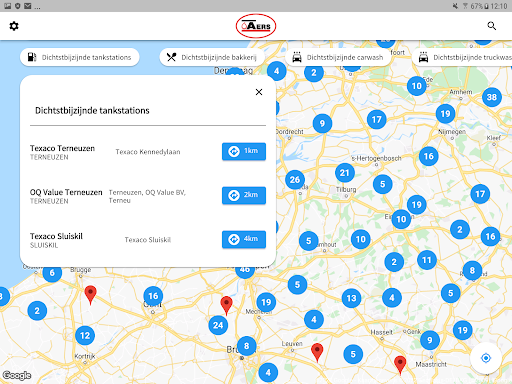Open cluster marker showing 38
This screenshot has width=512, height=384.
point(492,97)
